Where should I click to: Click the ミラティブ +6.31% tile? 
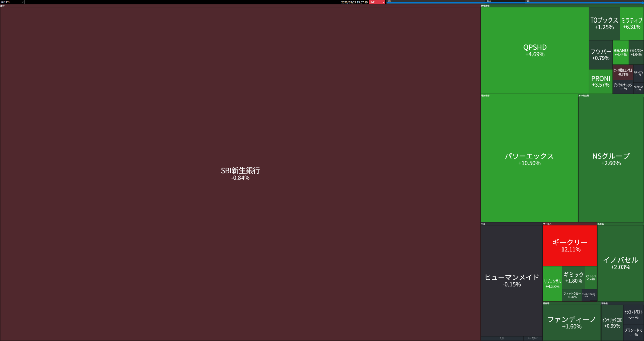(632, 23)
